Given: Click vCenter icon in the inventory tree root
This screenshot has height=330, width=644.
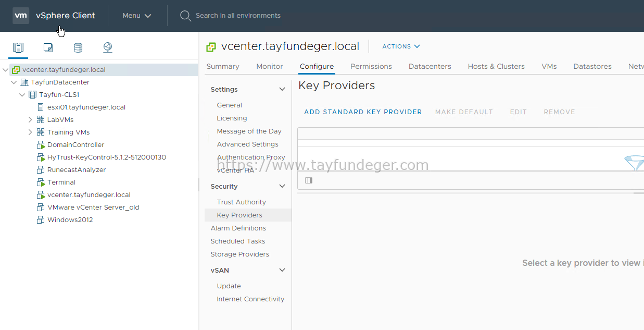Looking at the screenshot, I should (16, 70).
